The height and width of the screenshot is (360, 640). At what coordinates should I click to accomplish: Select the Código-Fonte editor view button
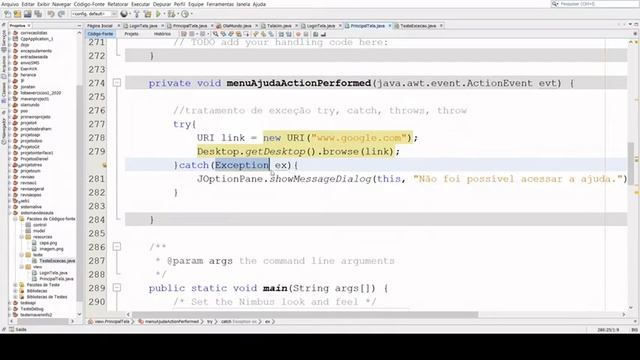[x=100, y=34]
